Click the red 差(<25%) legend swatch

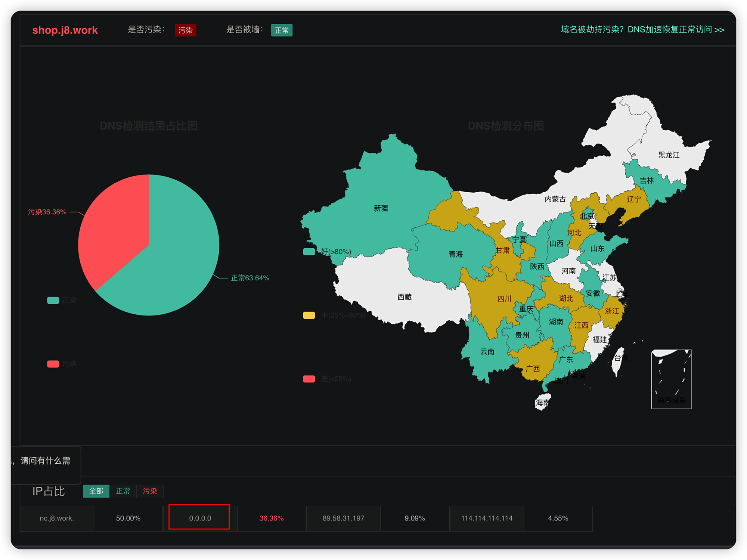pyautogui.click(x=309, y=379)
